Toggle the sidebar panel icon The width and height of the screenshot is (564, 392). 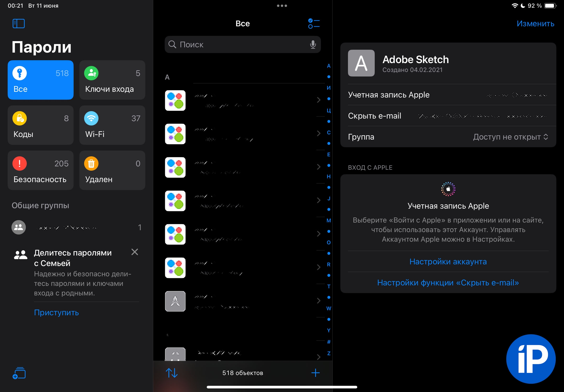19,24
